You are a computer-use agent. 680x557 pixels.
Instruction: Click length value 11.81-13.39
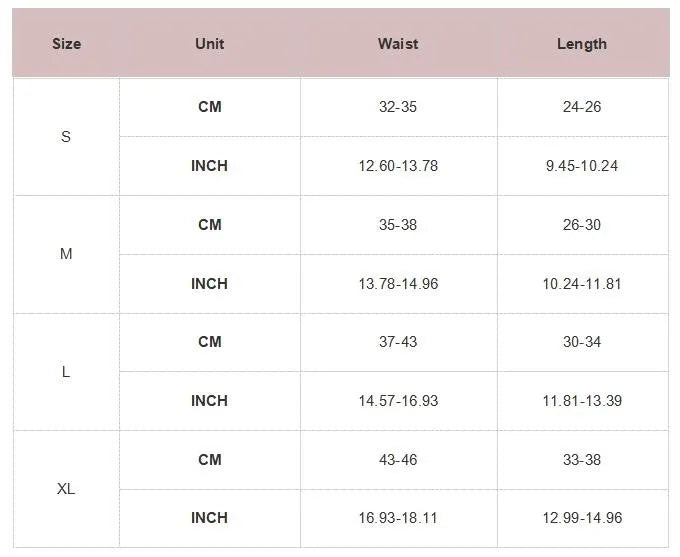click(x=582, y=401)
